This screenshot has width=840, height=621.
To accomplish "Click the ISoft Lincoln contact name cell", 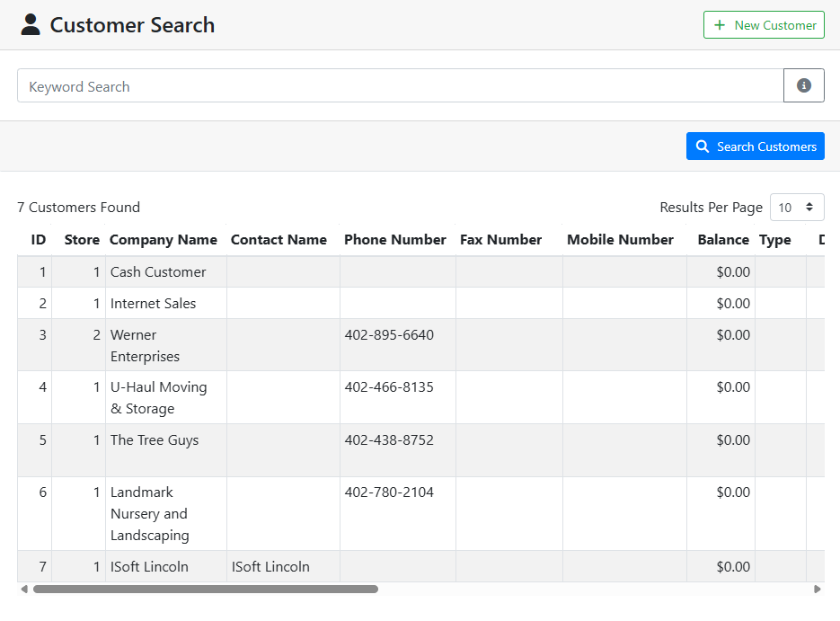I will tap(270, 567).
